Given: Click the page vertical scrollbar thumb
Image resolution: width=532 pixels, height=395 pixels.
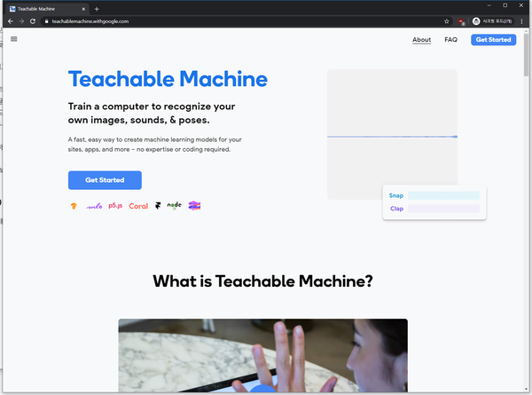Looking at the screenshot, I should coord(526,55).
